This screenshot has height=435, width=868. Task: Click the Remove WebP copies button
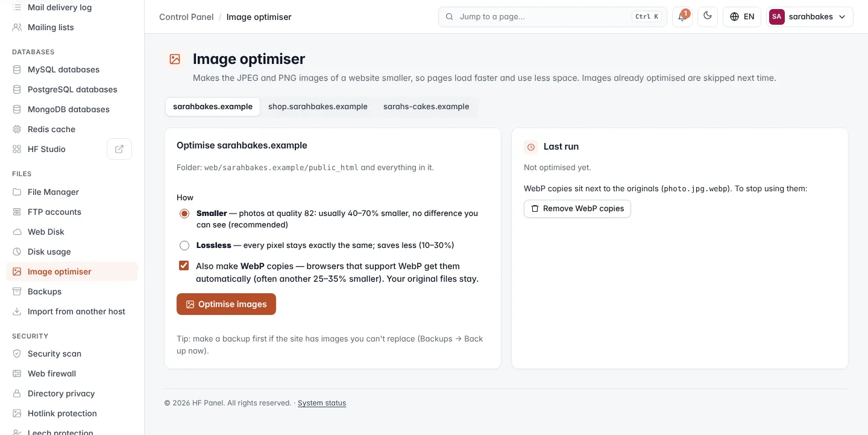pos(577,209)
